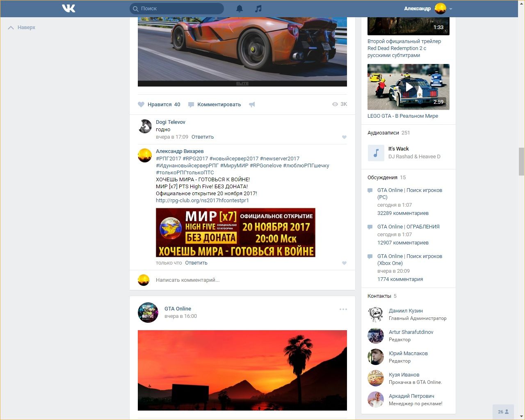The image size is (525, 420).
Task: Share the car post via megaphone icon
Action: coord(252,105)
